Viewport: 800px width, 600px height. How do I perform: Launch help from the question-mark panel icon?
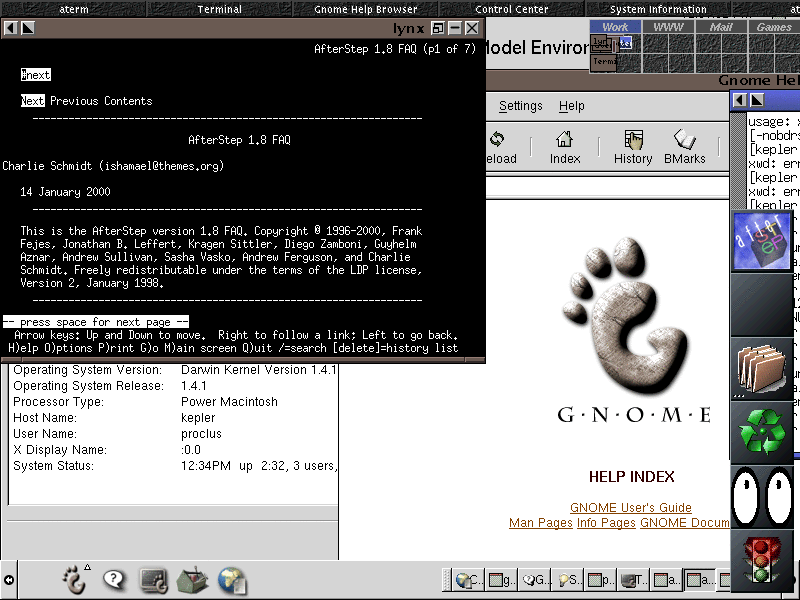[x=114, y=580]
